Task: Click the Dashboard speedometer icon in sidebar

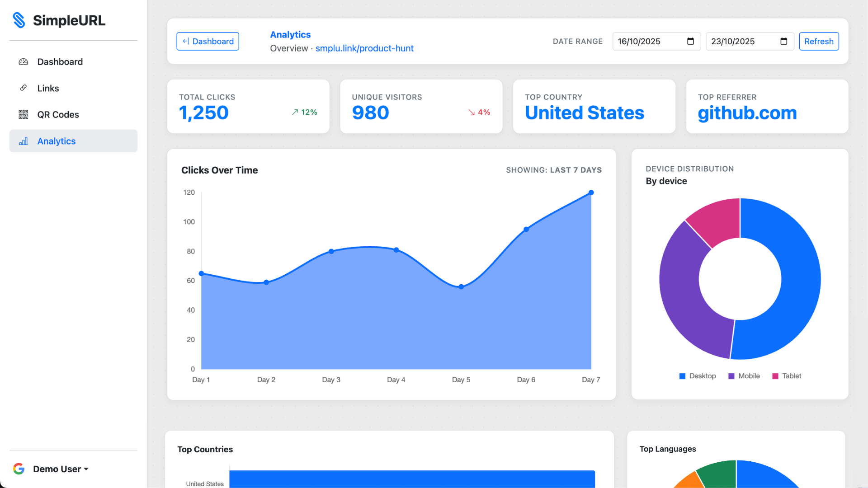Action: point(24,62)
